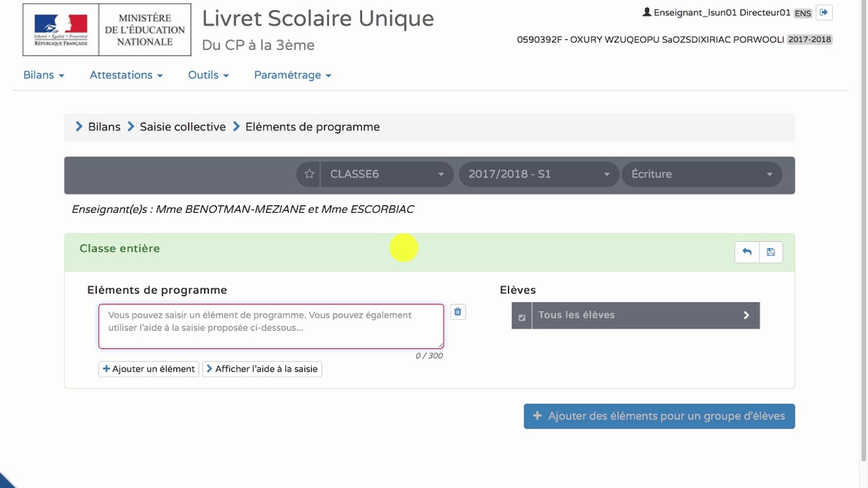Go to Bilans breadcrumb link
This screenshot has width=868, height=488.
[x=104, y=127]
